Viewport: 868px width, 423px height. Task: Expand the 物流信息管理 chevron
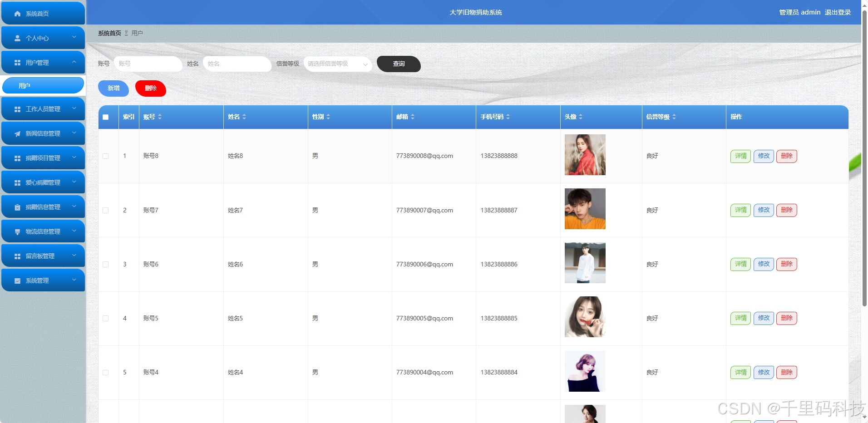click(x=74, y=231)
